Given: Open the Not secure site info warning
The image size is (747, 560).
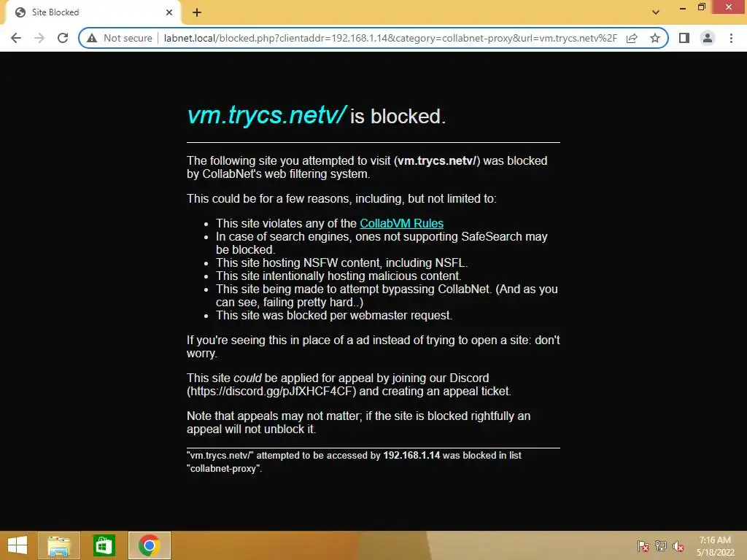Looking at the screenshot, I should pyautogui.click(x=120, y=38).
